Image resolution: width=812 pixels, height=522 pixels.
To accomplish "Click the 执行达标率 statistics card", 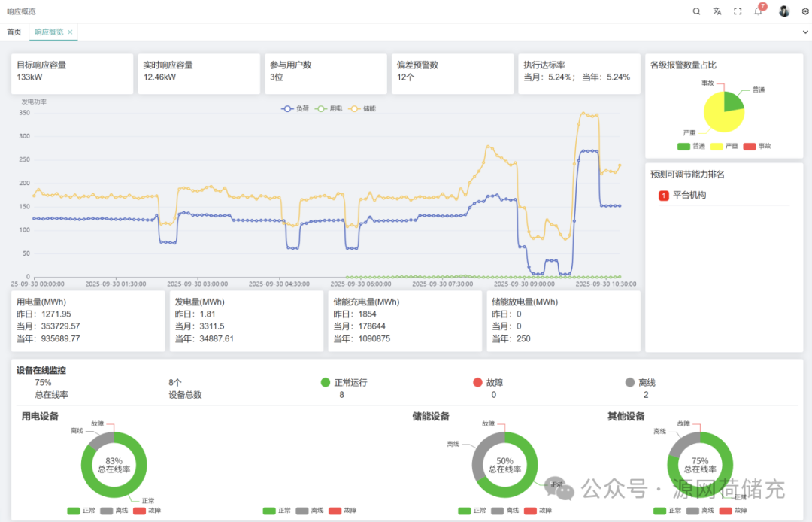I will [578, 73].
